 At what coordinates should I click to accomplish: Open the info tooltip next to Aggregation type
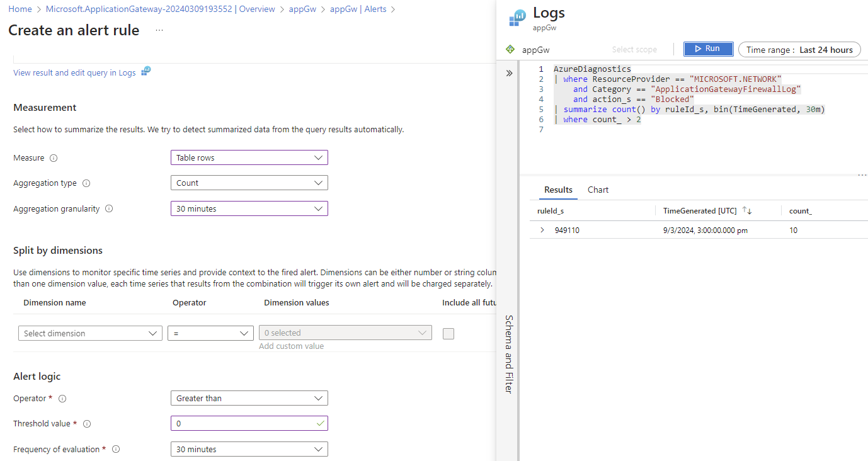click(x=86, y=183)
